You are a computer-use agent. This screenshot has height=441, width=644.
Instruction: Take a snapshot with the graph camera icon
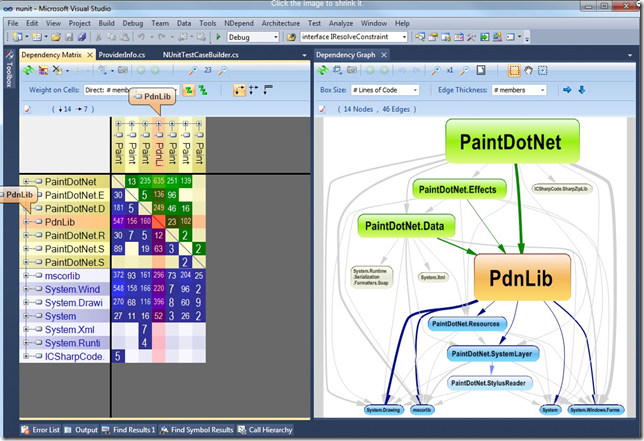[352, 70]
